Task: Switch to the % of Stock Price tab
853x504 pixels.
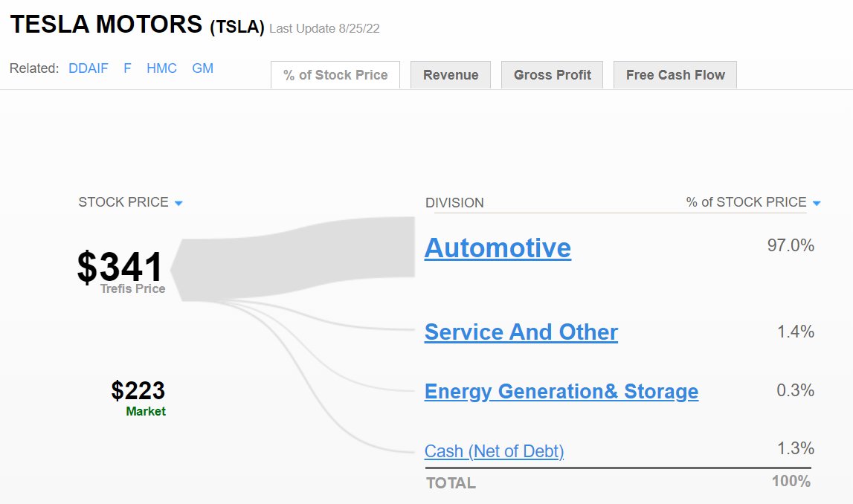Action: pyautogui.click(x=335, y=75)
